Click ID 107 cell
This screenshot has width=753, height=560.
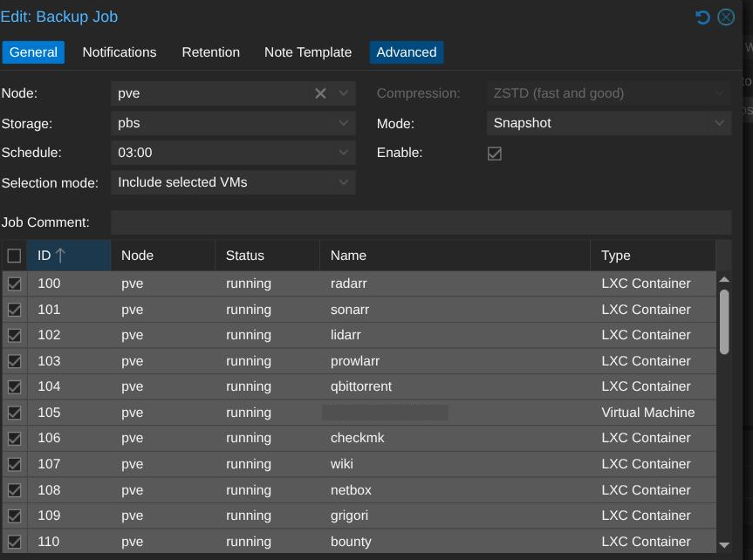click(x=69, y=464)
